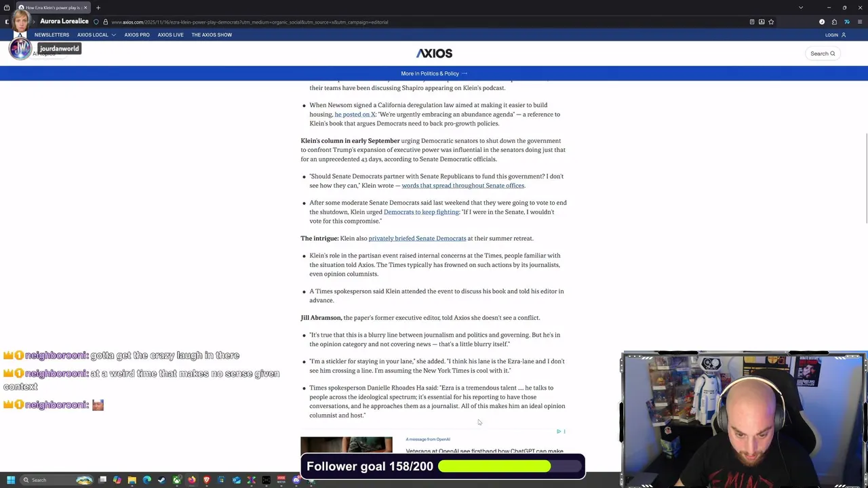Click 'A message from OpenAI' ad label
The width and height of the screenshot is (868, 488).
(x=428, y=439)
